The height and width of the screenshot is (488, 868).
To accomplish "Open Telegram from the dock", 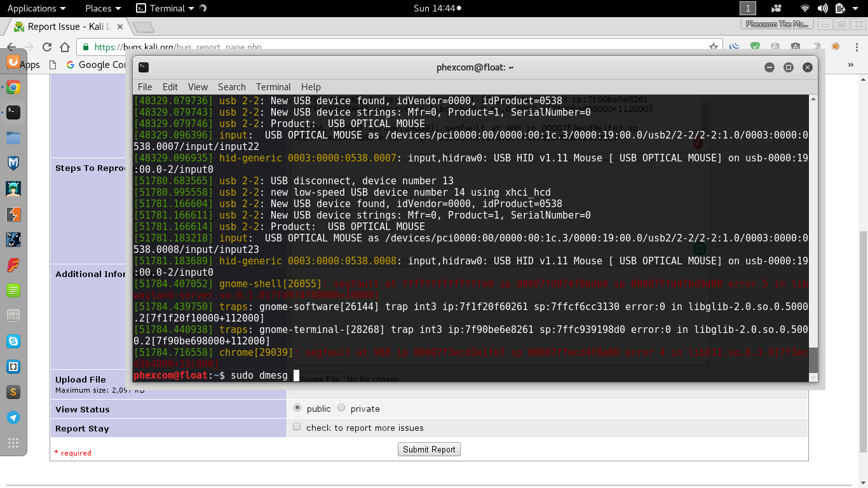I will click(x=13, y=417).
